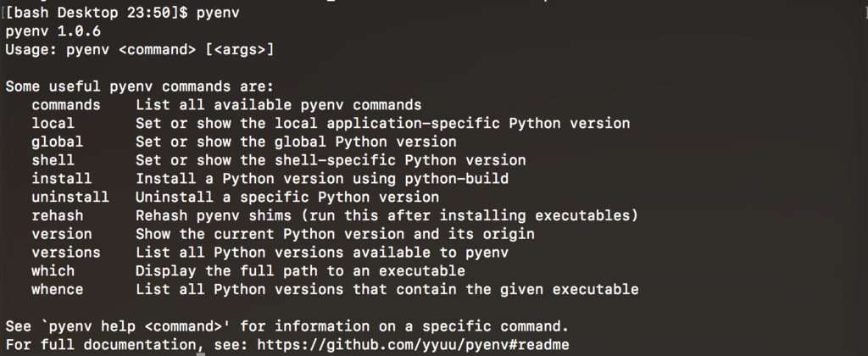Image resolution: width=868 pixels, height=356 pixels.
Task: Click the 'local' command name
Action: (x=53, y=124)
